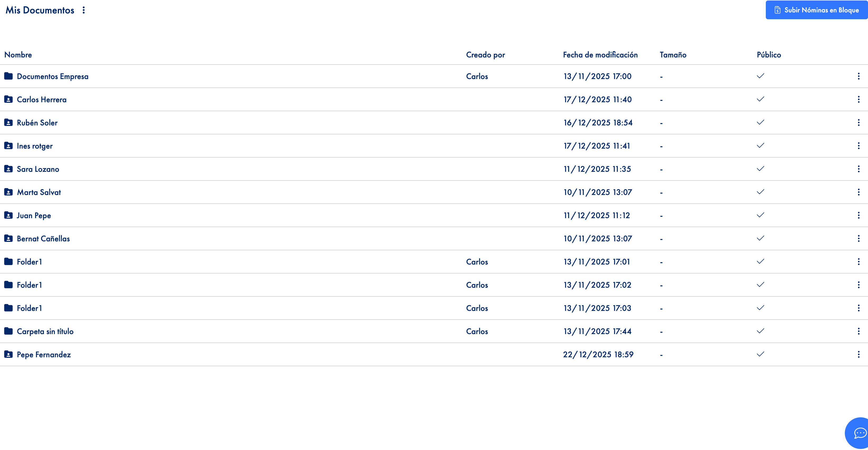The width and height of the screenshot is (868, 450).
Task: Toggle public checkmark for Documentos Empresa
Action: point(760,76)
